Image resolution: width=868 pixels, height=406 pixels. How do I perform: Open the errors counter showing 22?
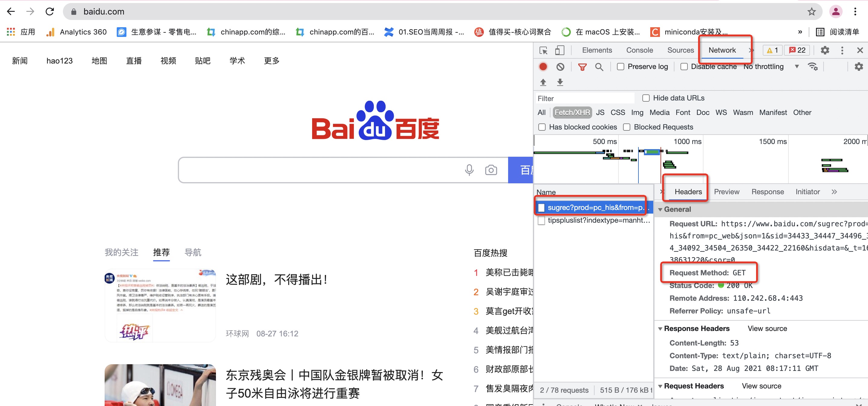(797, 50)
